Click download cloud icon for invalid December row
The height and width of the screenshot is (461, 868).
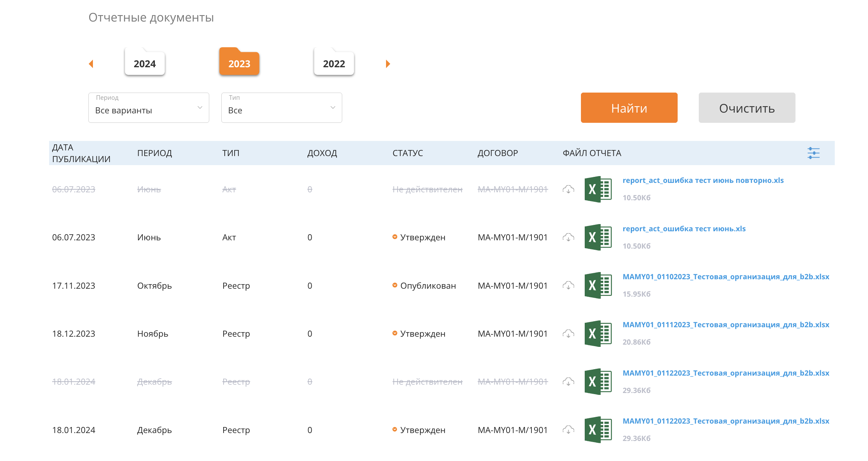coord(568,382)
